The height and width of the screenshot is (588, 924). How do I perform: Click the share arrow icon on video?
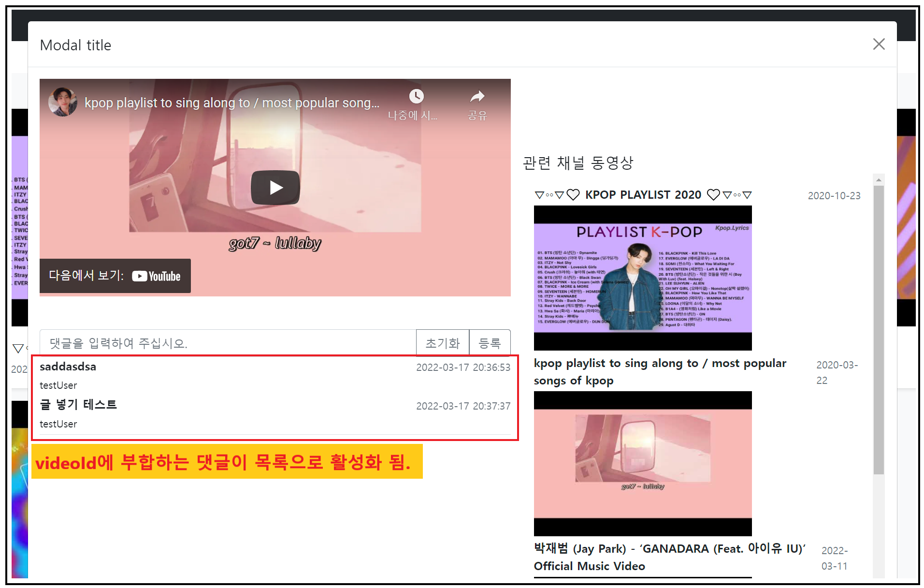pyautogui.click(x=477, y=96)
